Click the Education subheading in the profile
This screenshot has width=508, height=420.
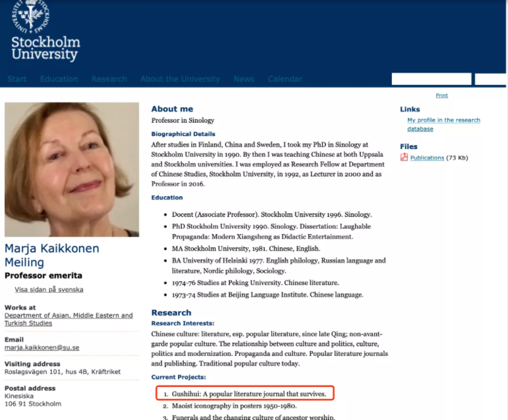(167, 198)
